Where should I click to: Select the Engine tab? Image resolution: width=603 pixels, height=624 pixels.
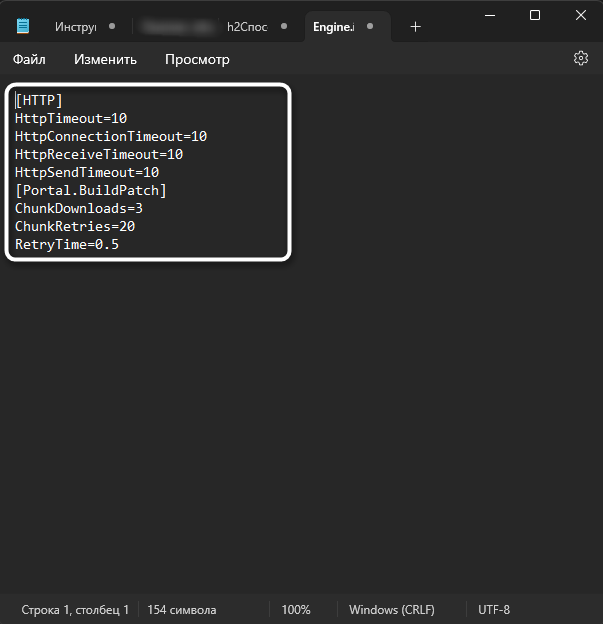(335, 26)
